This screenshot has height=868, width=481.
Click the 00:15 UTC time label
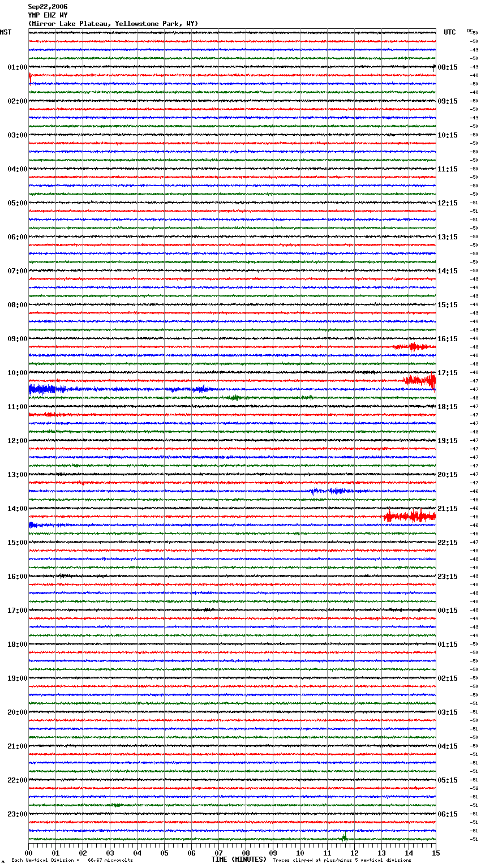pos(448,611)
